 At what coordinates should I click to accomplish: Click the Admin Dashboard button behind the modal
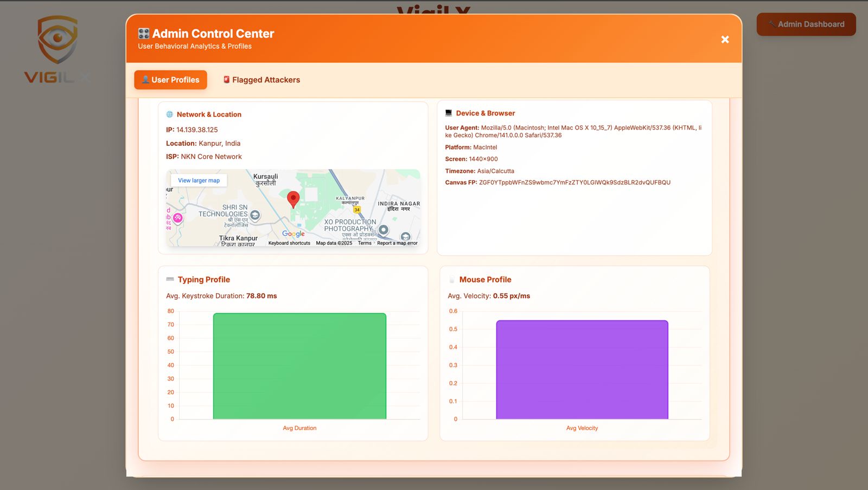(x=806, y=24)
